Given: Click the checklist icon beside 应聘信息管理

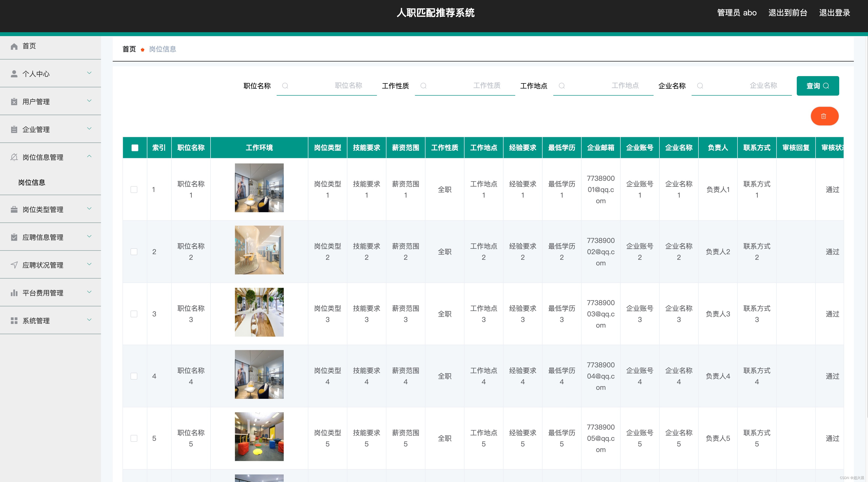Looking at the screenshot, I should pos(14,237).
